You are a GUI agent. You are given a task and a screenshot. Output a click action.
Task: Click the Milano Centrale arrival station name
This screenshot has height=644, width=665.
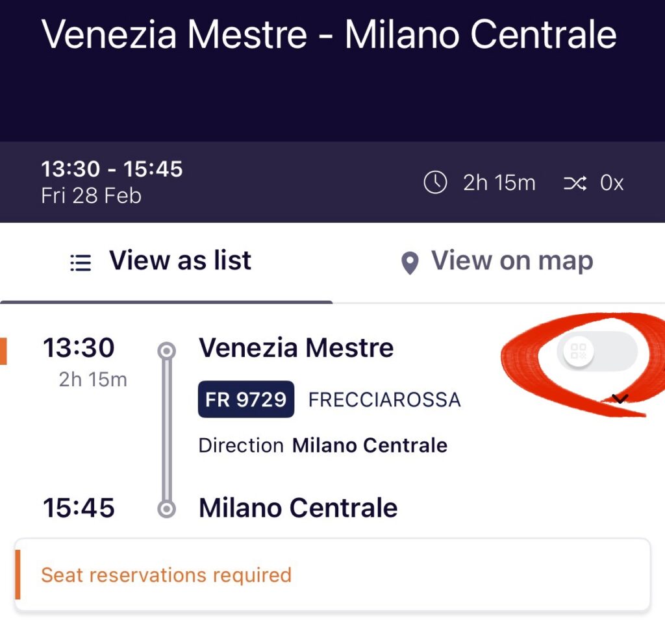(298, 508)
